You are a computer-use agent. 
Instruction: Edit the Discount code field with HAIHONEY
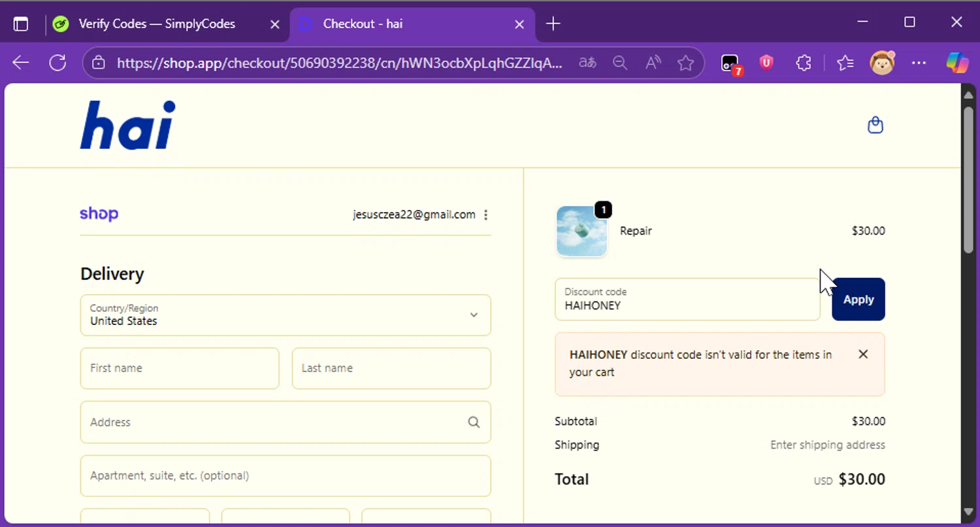point(687,299)
